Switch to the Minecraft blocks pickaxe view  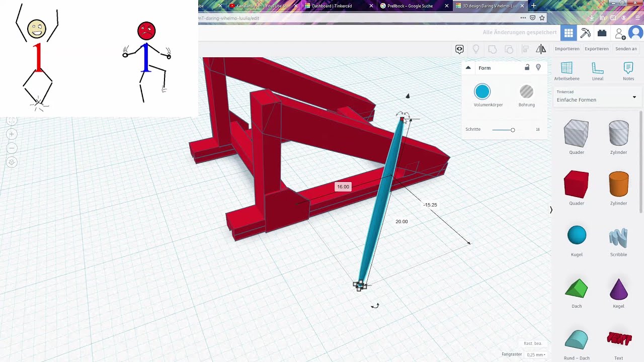click(585, 33)
